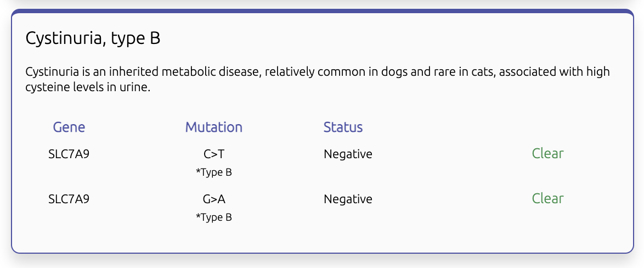Click SLC7A9 gene in the G>A row
Screen dimensions: 644x268
point(69,199)
